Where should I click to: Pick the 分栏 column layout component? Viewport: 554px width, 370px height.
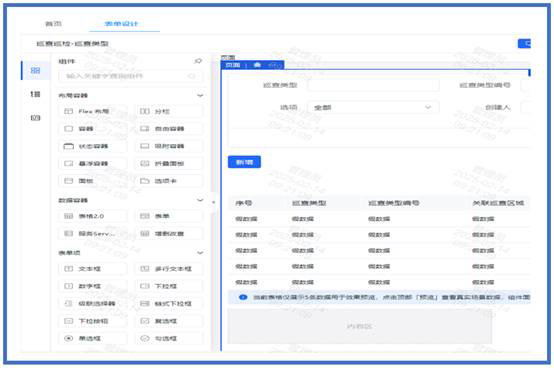(x=169, y=111)
